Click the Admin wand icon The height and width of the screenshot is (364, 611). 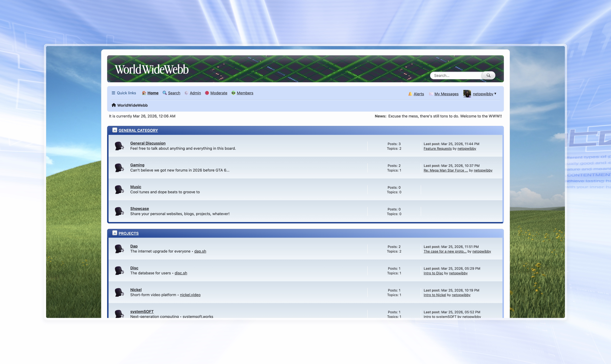click(186, 93)
